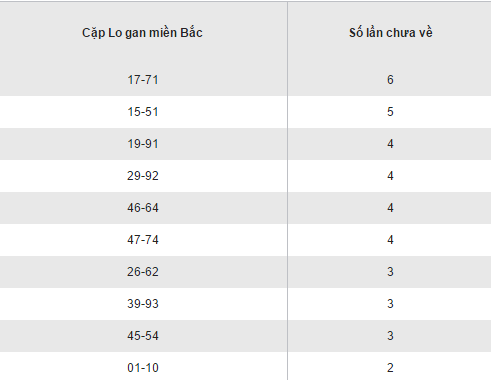
Task: Click the count 4 in the 47-74 row
Action: (390, 240)
